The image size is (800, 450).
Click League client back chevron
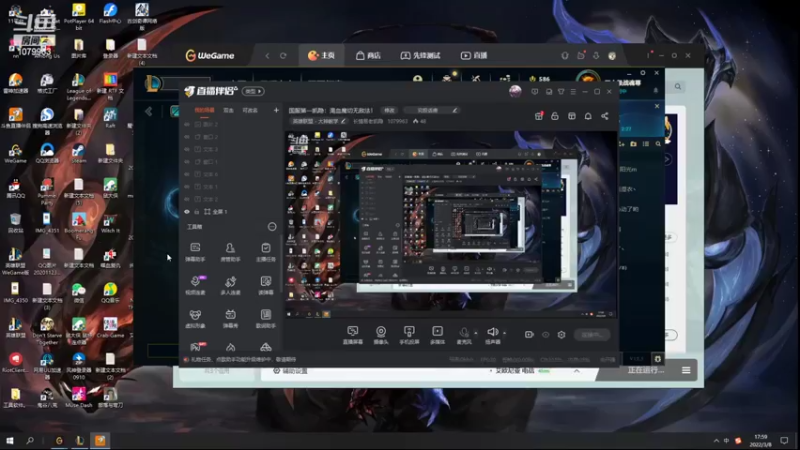(x=148, y=111)
